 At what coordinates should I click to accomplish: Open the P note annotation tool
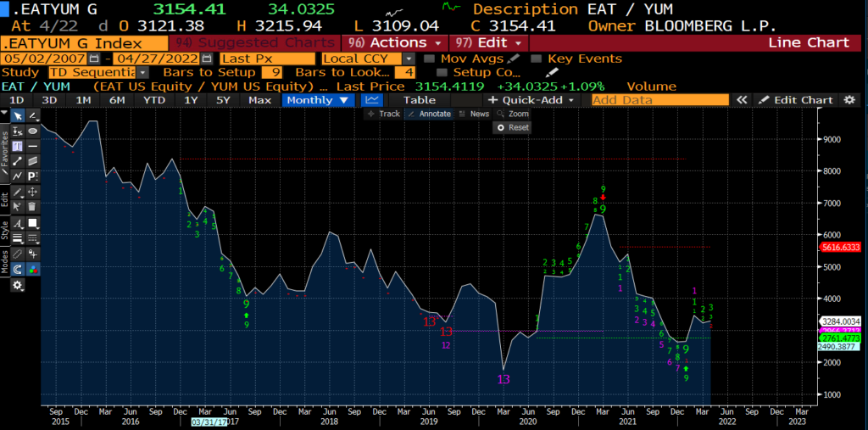click(33, 176)
